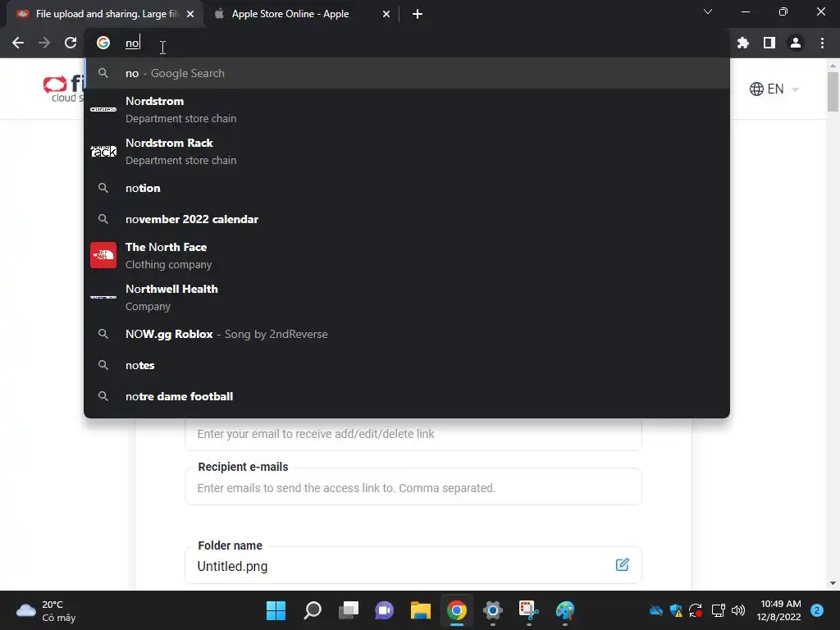
Task: Open Settings gear on taskbar
Action: click(492, 610)
